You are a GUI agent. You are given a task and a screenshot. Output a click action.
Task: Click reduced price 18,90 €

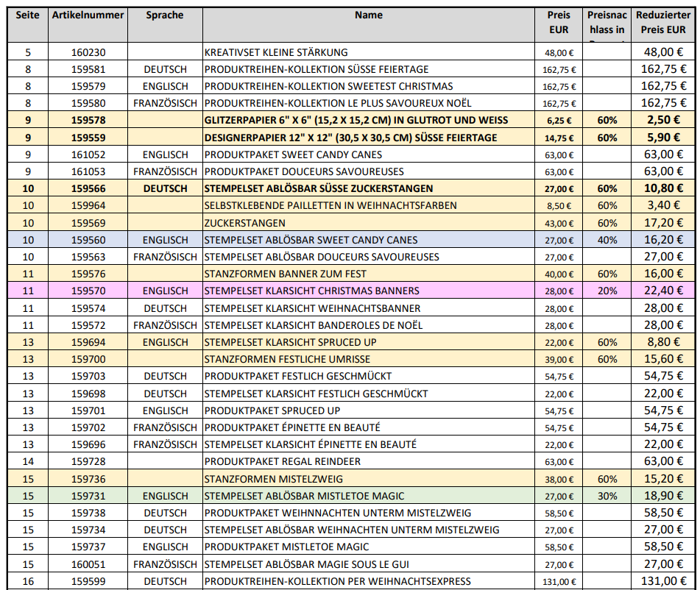pos(663,495)
